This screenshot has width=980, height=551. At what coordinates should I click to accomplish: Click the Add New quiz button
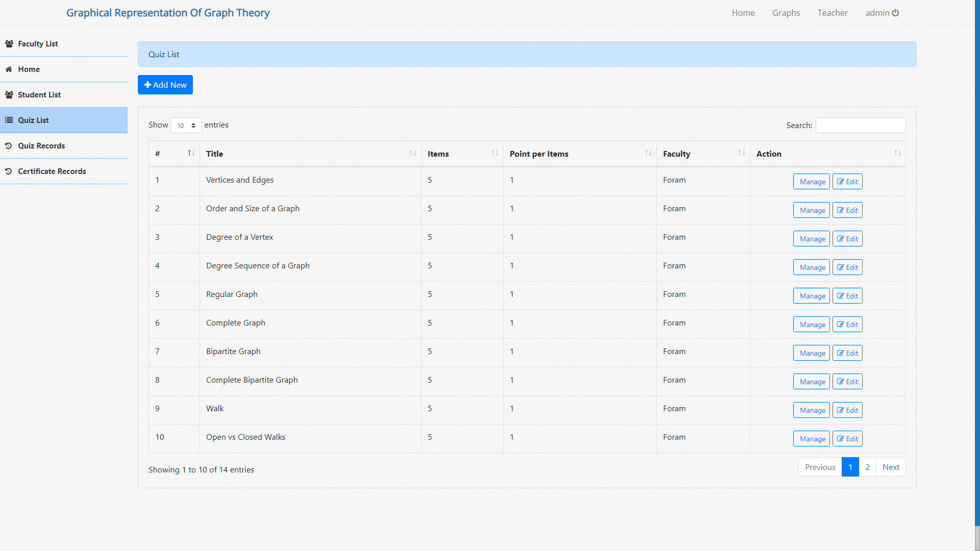165,85
